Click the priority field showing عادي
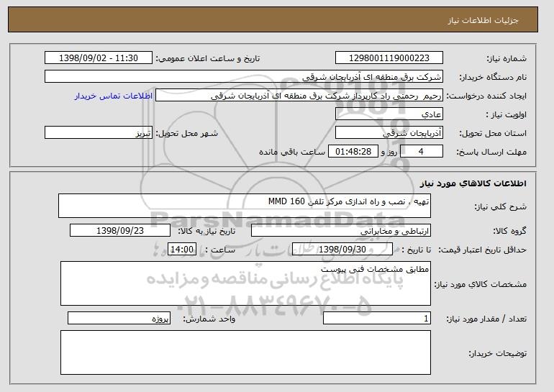The image size is (554, 392). (389, 114)
